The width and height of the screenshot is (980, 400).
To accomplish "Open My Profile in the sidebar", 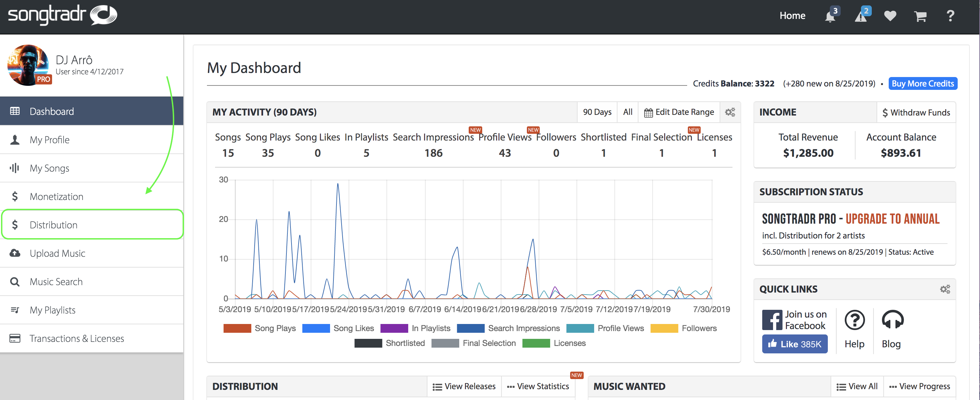I will click(92, 140).
